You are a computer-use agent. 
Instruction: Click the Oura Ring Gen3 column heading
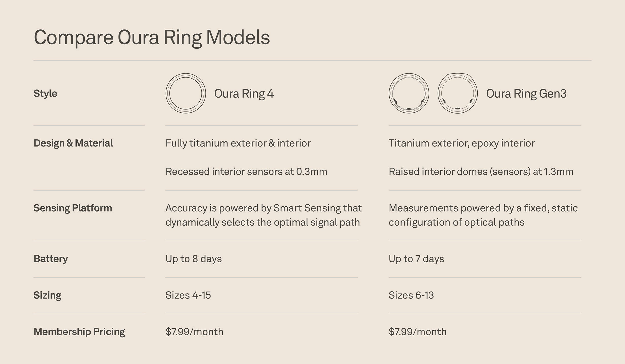526,94
